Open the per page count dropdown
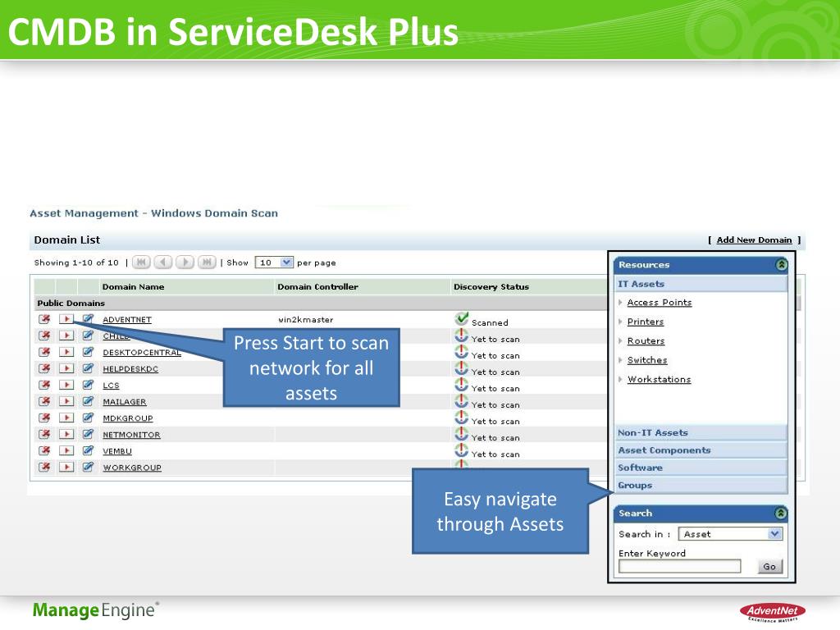The image size is (840, 630). point(274,262)
